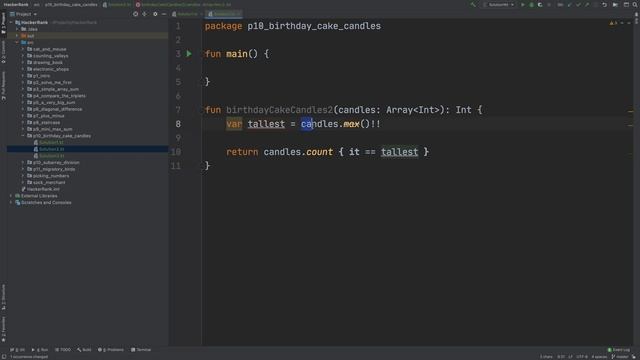Expand the out folder
Image resolution: width=640 pixels, height=360 pixels.
pos(17,36)
